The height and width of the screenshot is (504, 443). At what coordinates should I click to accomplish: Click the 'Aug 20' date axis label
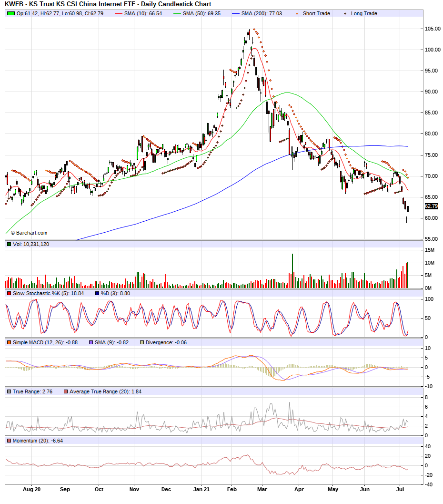32,490
